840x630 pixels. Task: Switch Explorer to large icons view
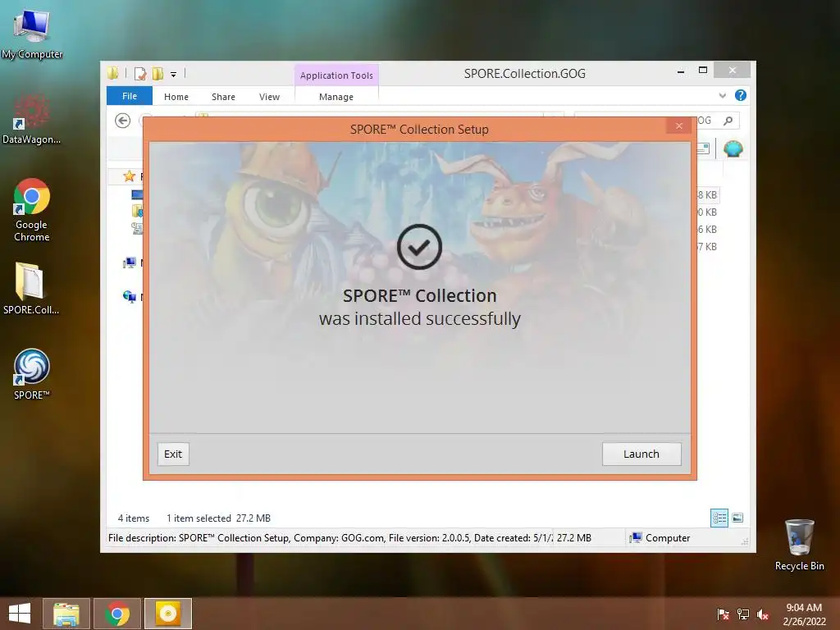tap(737, 518)
